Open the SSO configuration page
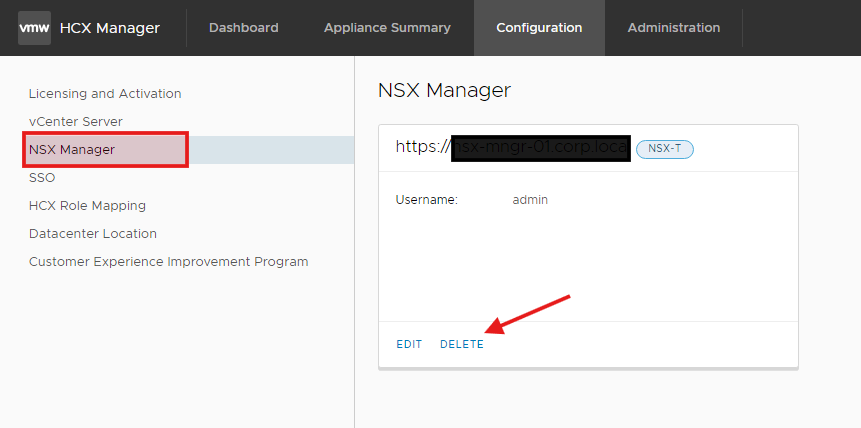This screenshot has height=428, width=861. 42,178
